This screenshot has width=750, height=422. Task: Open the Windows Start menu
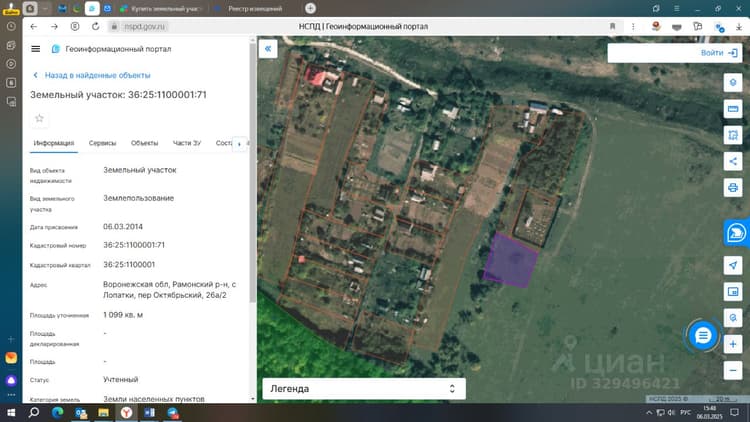(11, 412)
